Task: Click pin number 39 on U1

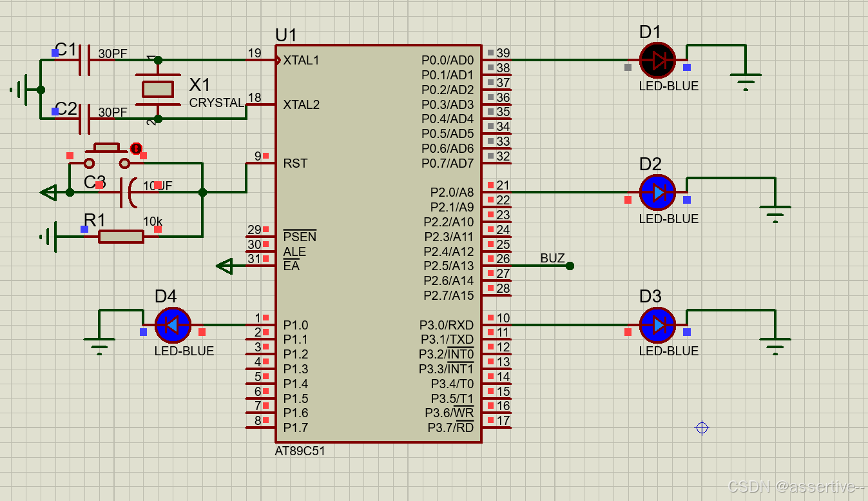Action: click(503, 54)
